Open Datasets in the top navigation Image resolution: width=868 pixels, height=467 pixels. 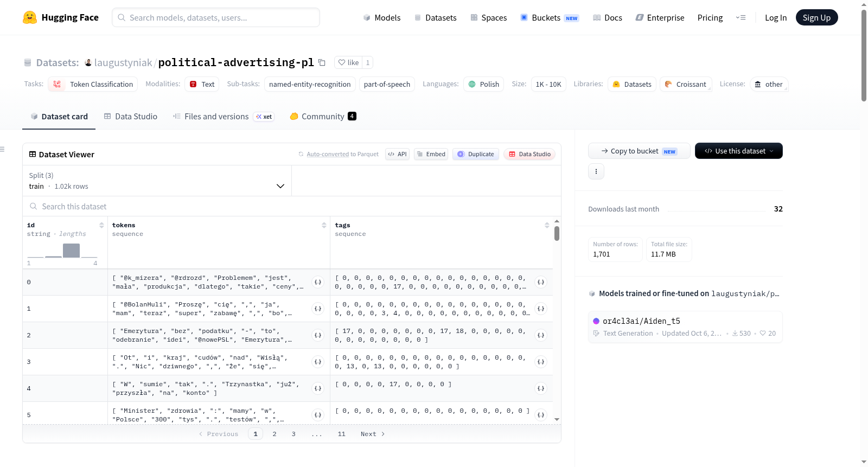(x=436, y=18)
